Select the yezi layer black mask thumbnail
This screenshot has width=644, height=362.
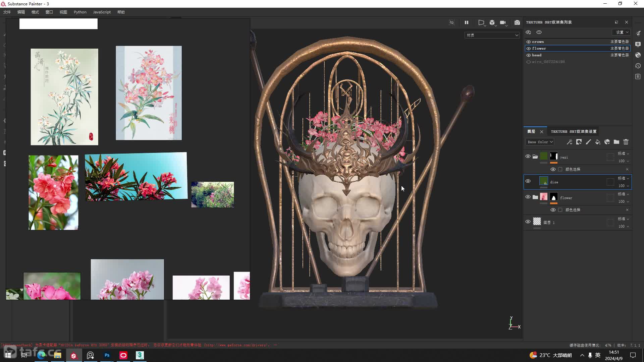click(554, 156)
